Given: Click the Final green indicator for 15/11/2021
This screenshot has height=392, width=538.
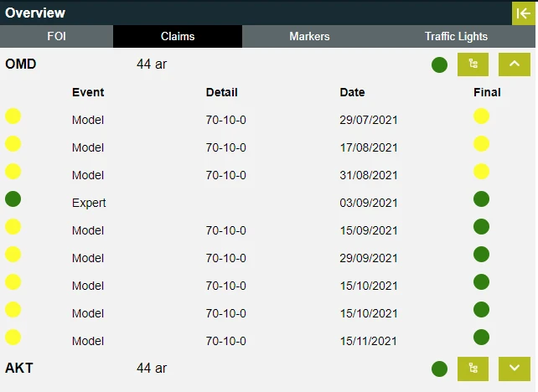Looking at the screenshot, I should click(x=481, y=338).
